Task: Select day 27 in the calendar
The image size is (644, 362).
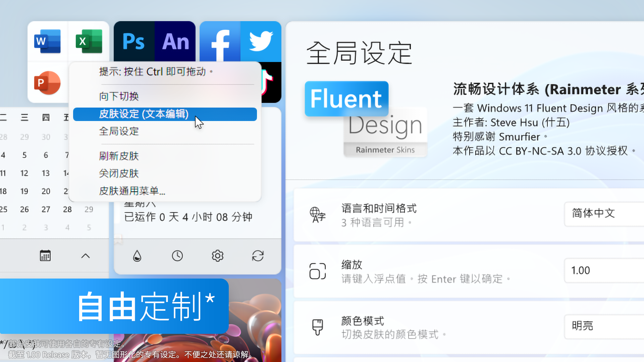Action: pos(46,209)
